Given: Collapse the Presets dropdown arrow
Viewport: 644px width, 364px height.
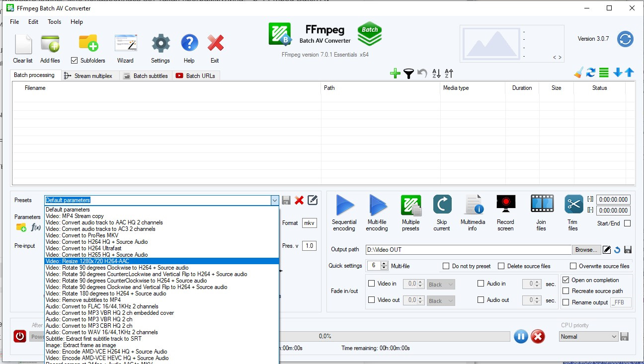Looking at the screenshot, I should (x=274, y=200).
